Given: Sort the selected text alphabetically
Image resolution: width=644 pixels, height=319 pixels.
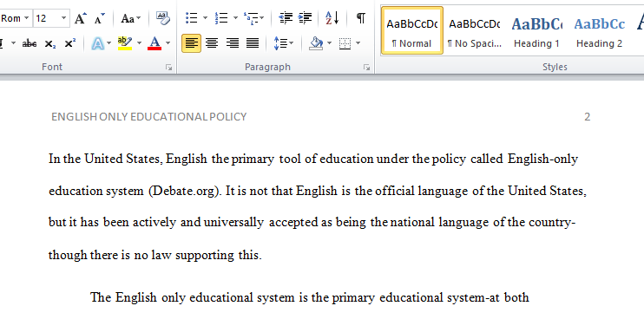Looking at the screenshot, I should point(332,18).
